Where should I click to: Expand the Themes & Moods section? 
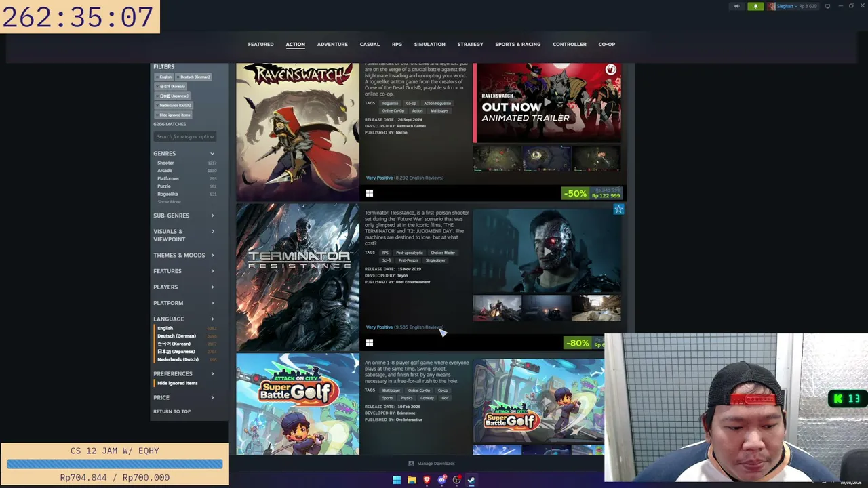pos(184,256)
